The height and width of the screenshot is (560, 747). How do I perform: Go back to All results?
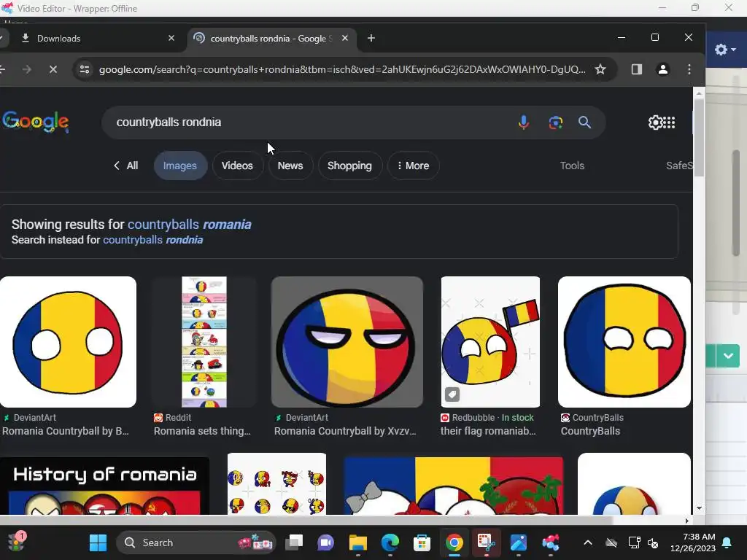125,166
